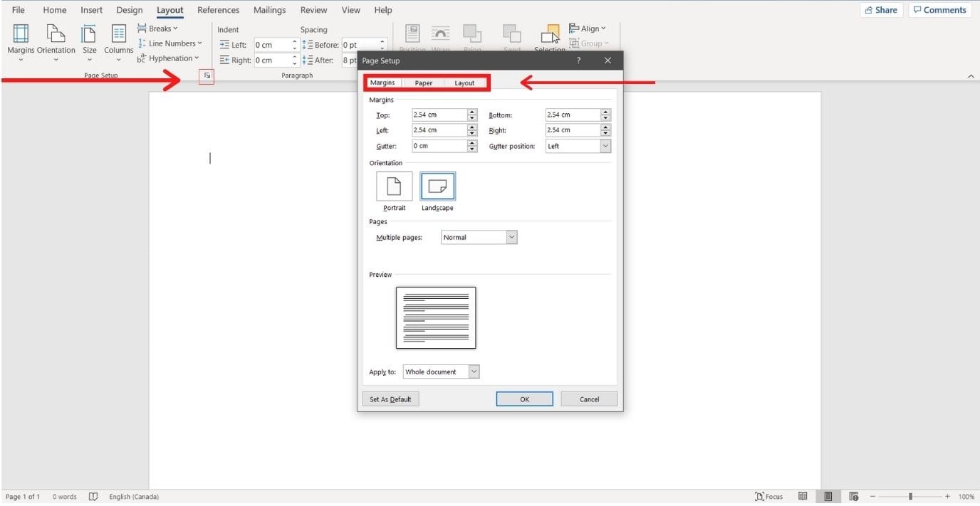Click Page 1 of 1 status
Screen dimensions: 980x506
(23, 497)
